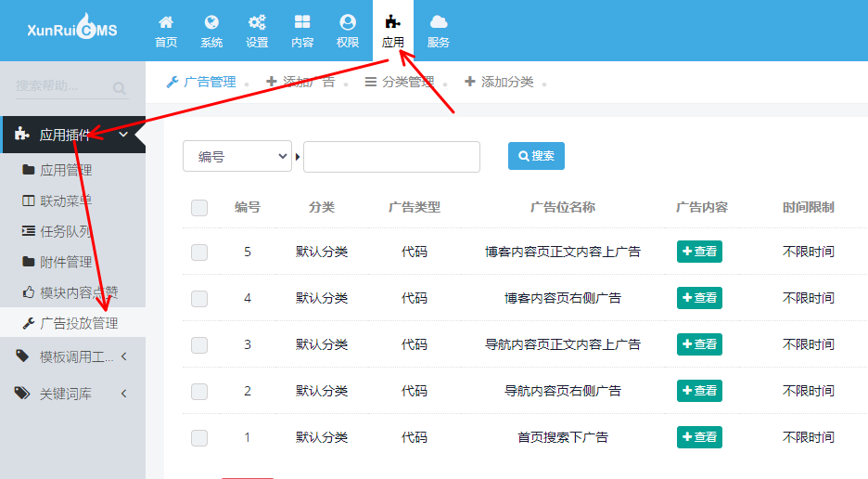Check the box for ad number 1
The height and width of the screenshot is (479, 868).
tap(199, 438)
